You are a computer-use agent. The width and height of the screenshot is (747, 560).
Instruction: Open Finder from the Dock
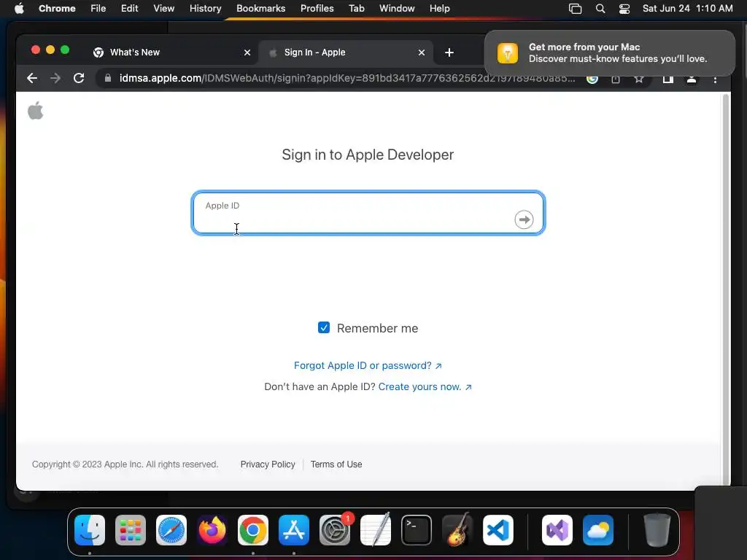90,530
